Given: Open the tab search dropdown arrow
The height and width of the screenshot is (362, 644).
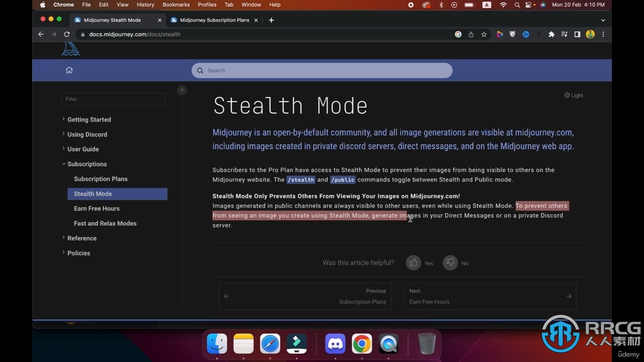Looking at the screenshot, I should pyautogui.click(x=603, y=20).
